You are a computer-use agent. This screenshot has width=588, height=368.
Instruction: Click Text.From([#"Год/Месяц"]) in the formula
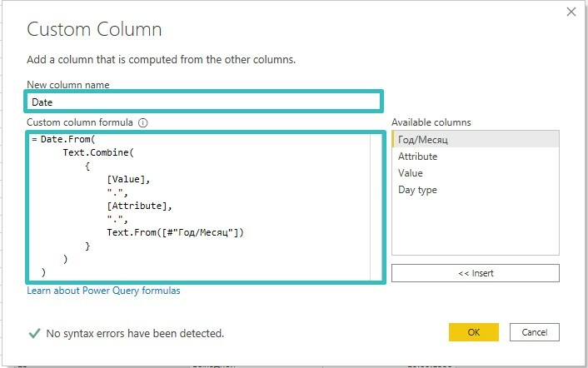[x=175, y=232]
